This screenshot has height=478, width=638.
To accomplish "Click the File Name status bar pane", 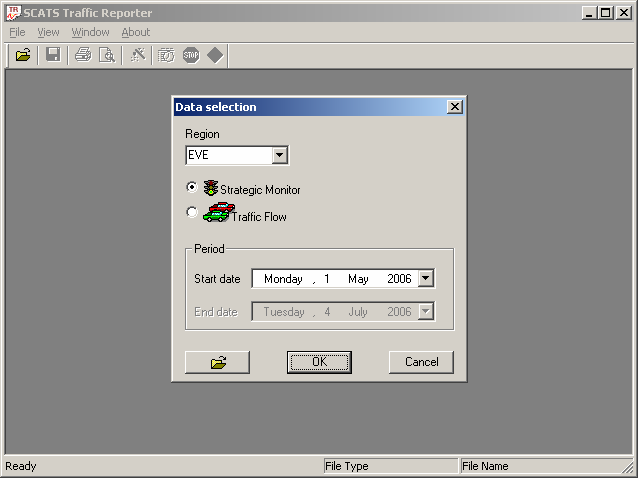I will click(x=545, y=466).
